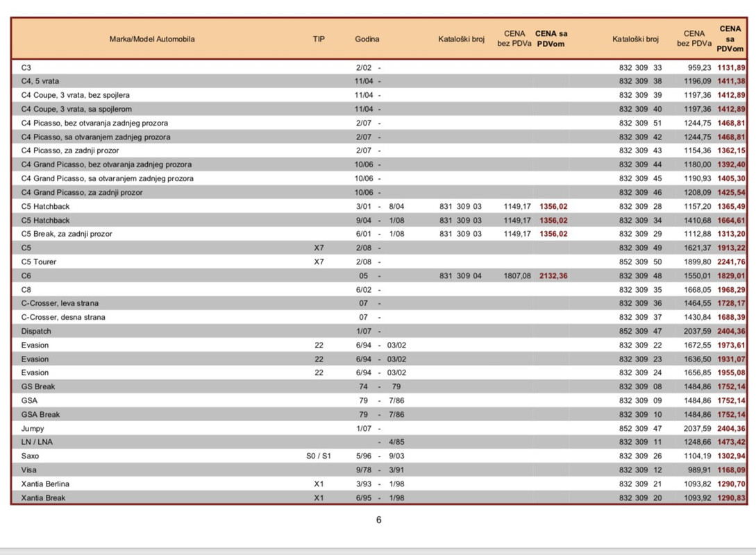Screen dimensions: 756x555
Task: Select the 'Dispatch' row label
Action: pos(36,331)
